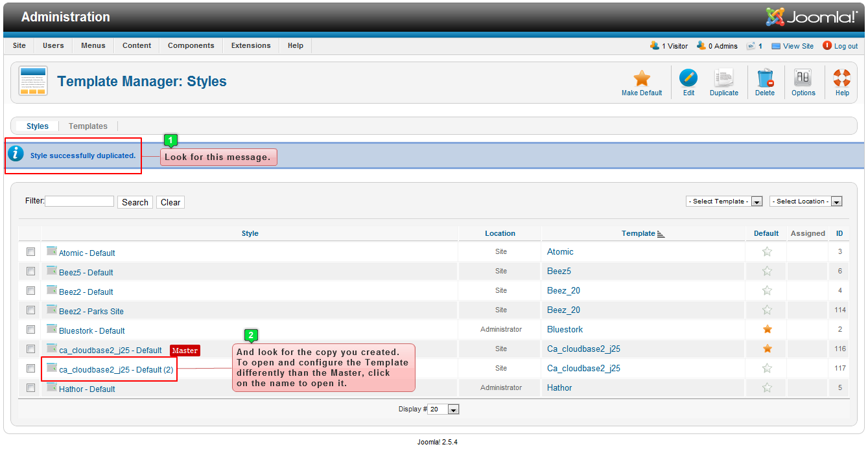
Task: Check the ca_cloudbase2_j25 - Default Master row checkbox
Action: (30, 349)
